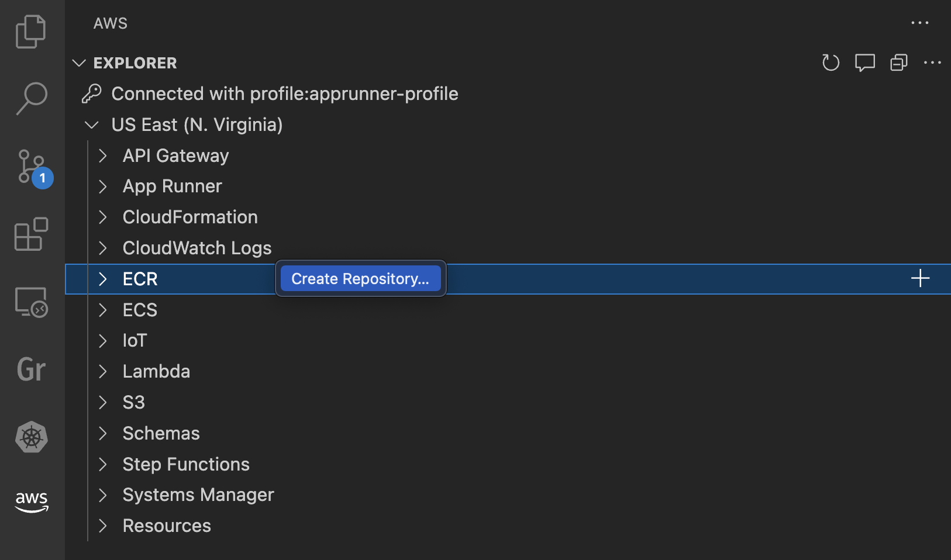Click the 'AWS' panel title
The width and height of the screenshot is (951, 560).
point(111,23)
